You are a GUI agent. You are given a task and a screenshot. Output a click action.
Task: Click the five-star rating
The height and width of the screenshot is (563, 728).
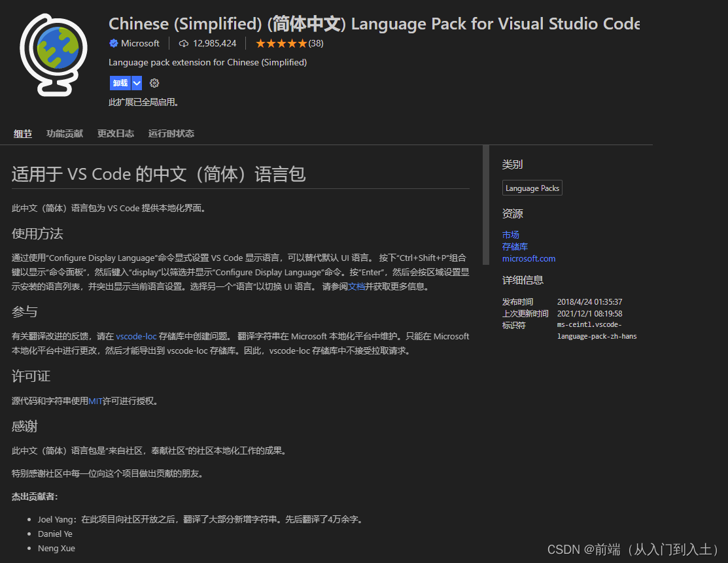281,43
